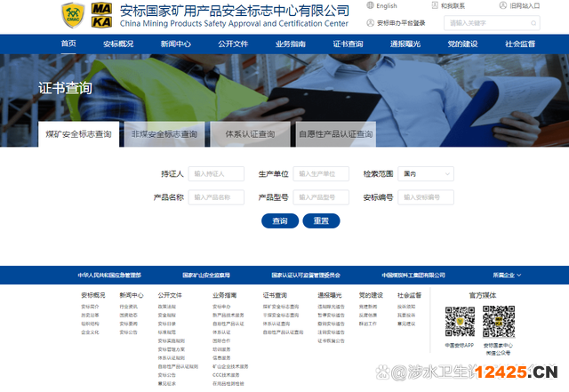Image resolution: width=569 pixels, height=392 pixels.
Task: Click the 中国安标APP QR code
Action: [460, 322]
